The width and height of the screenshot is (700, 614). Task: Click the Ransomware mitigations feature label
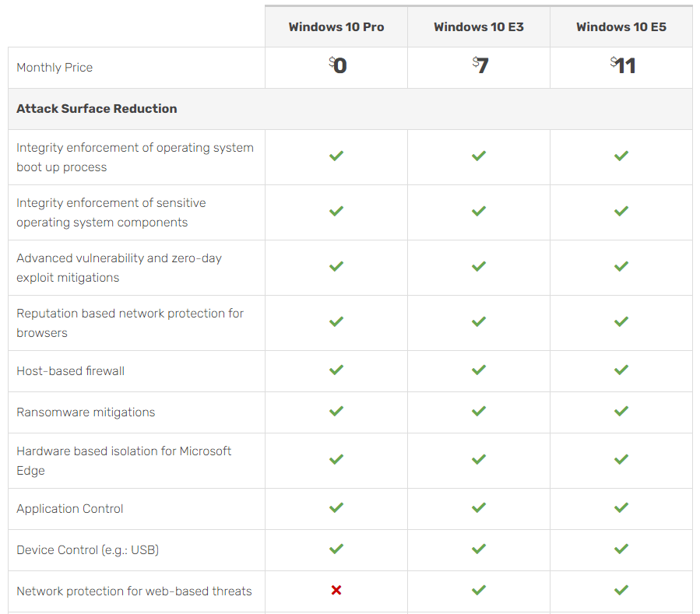pyautogui.click(x=86, y=412)
